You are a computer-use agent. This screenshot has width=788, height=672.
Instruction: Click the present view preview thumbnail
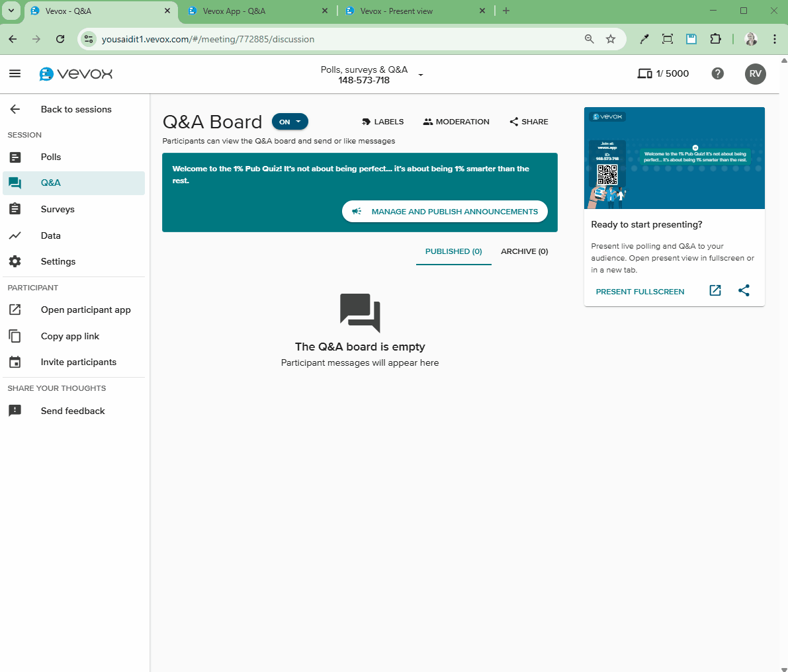point(674,159)
